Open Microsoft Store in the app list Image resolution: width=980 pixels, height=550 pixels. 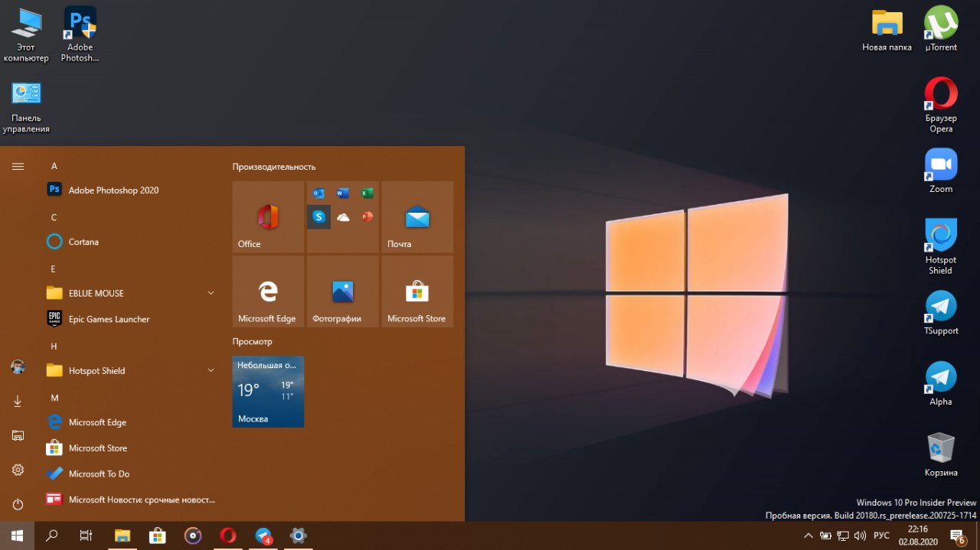tap(130, 448)
